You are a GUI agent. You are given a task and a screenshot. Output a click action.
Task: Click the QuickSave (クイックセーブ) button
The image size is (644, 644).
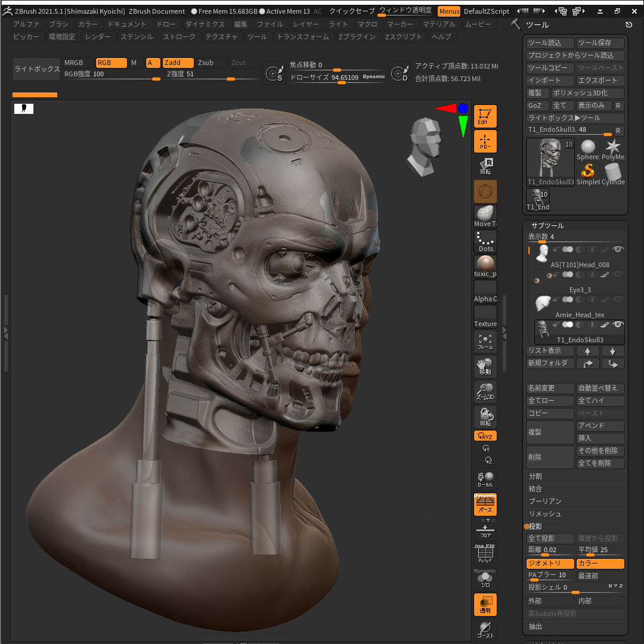pos(352,11)
